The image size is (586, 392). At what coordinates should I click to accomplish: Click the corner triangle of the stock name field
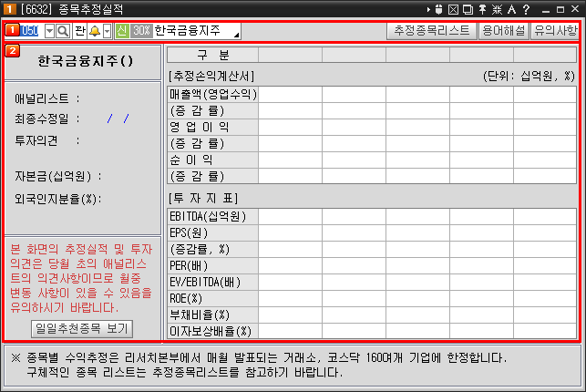[237, 36]
